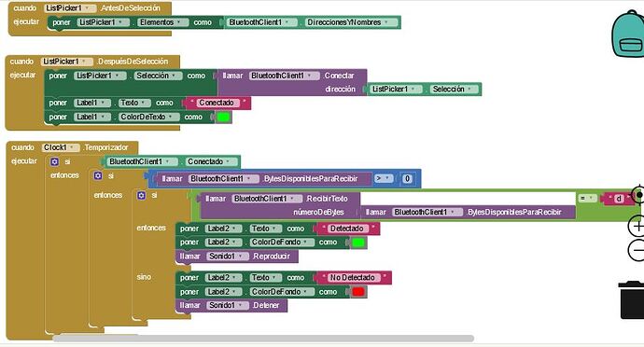The width and height of the screenshot is (644, 347).
Task: Open Label1 dropdown in ColorDeTexto setter
Action: tap(92, 117)
